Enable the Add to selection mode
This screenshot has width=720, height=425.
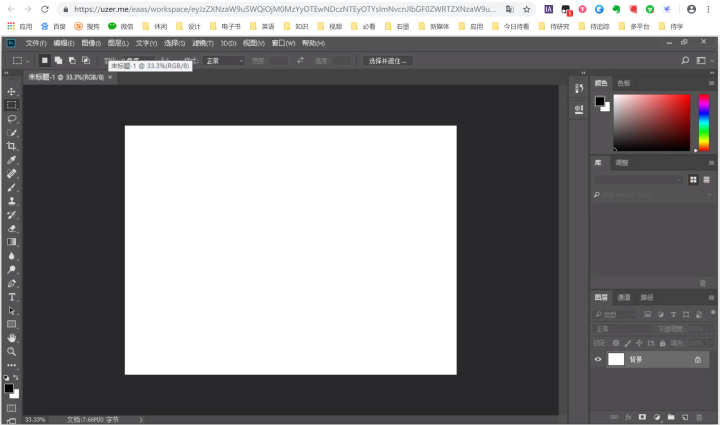click(x=58, y=61)
